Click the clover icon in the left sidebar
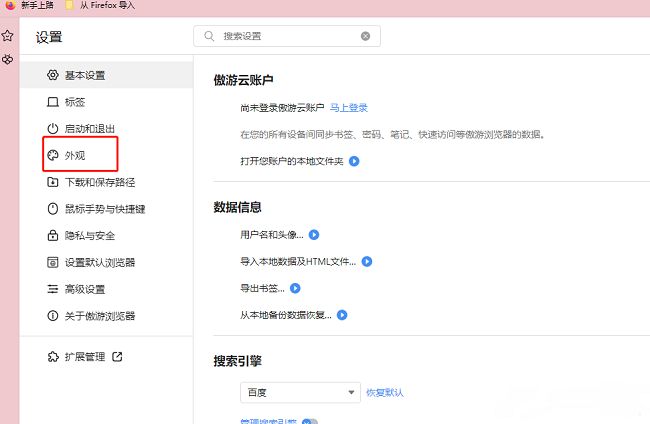 [x=7, y=59]
